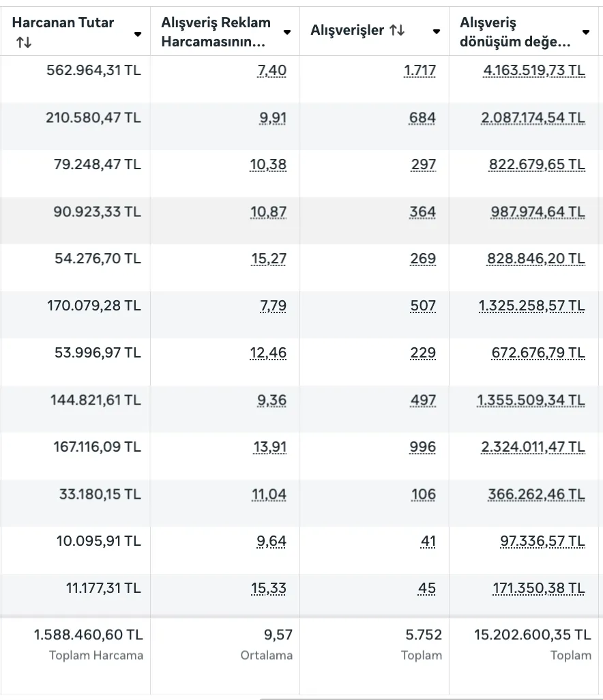
Task: Open ROAS value 15,27 link
Action: (269, 259)
